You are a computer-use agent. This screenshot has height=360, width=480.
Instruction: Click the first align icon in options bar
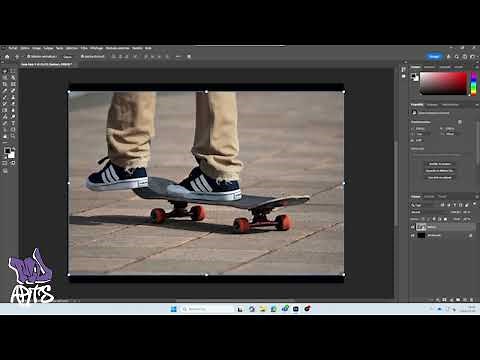click(x=113, y=57)
